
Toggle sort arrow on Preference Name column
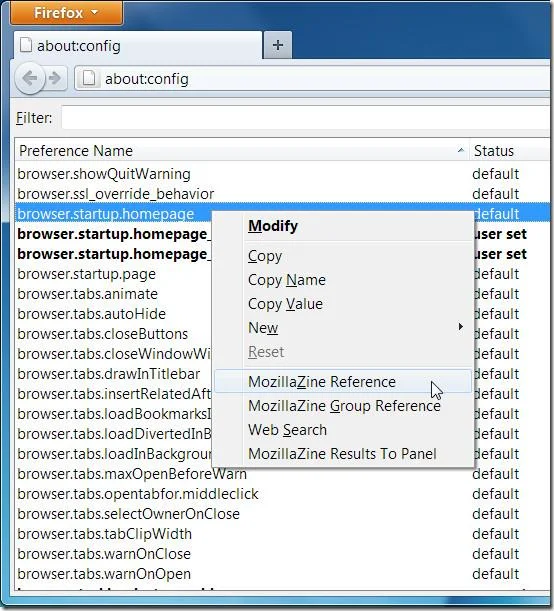461,150
